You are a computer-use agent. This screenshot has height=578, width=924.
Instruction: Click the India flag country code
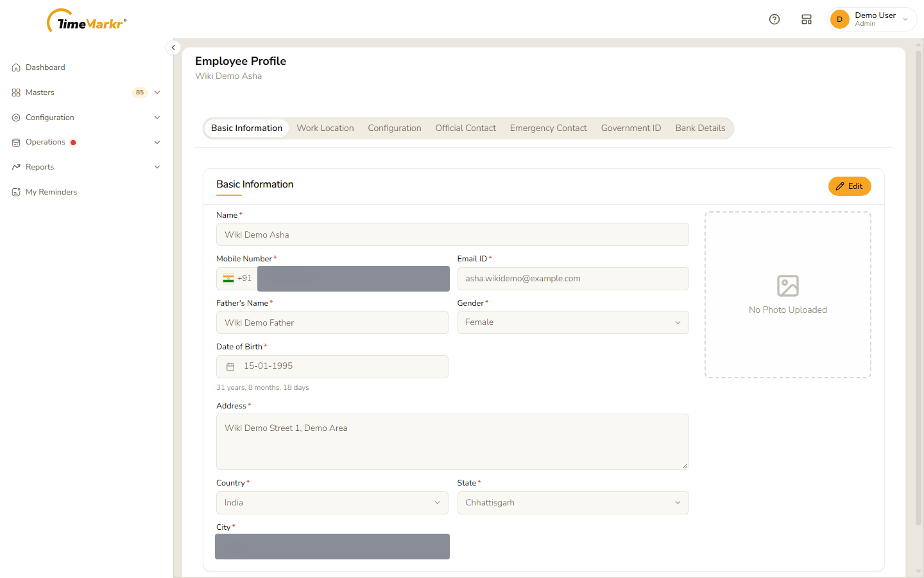point(237,279)
